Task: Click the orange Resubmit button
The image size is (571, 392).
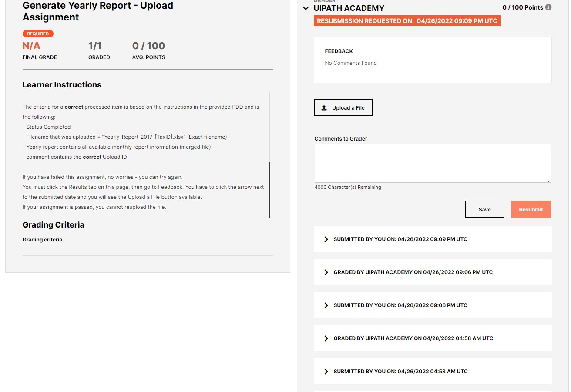Action: [531, 209]
